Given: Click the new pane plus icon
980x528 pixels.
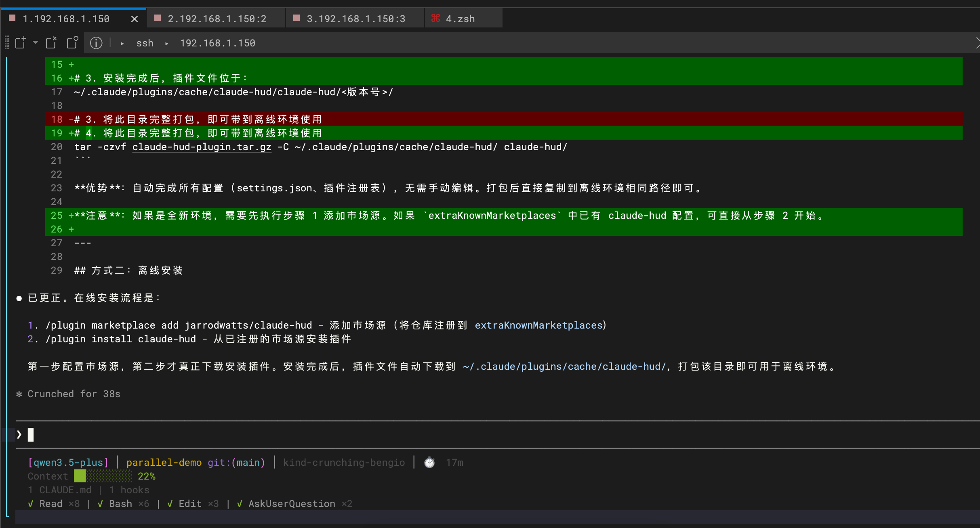Looking at the screenshot, I should 20,42.
